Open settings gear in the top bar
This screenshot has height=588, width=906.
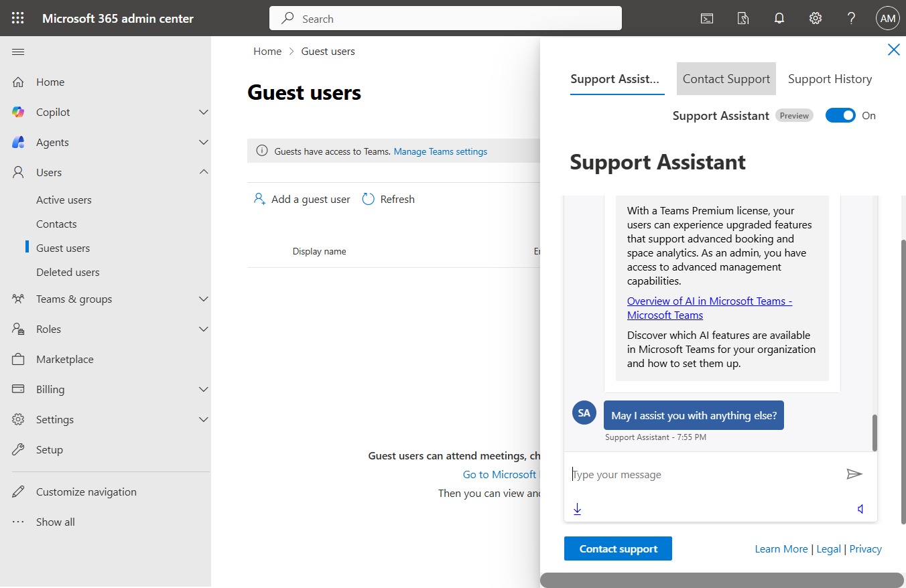pyautogui.click(x=816, y=18)
